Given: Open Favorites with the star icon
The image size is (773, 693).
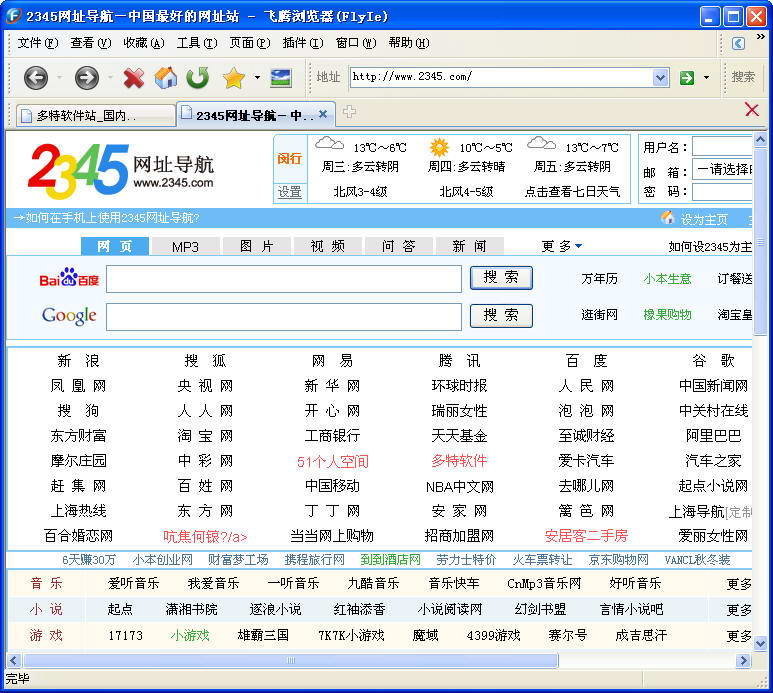Looking at the screenshot, I should (x=233, y=77).
